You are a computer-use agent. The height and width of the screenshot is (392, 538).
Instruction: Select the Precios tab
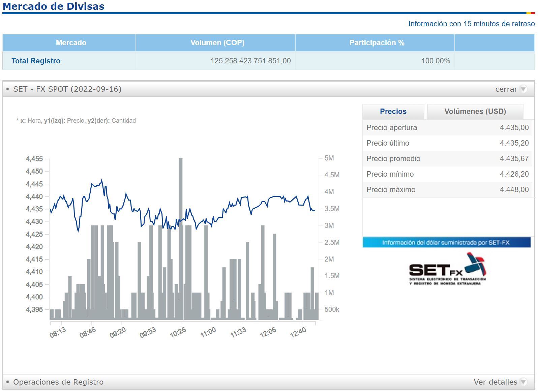click(x=393, y=112)
